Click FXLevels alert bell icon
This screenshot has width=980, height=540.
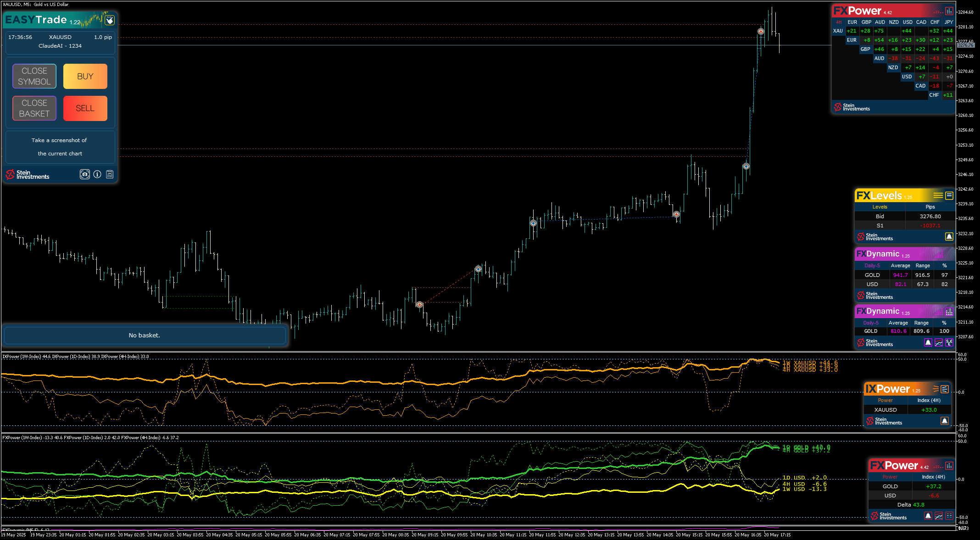(x=949, y=237)
